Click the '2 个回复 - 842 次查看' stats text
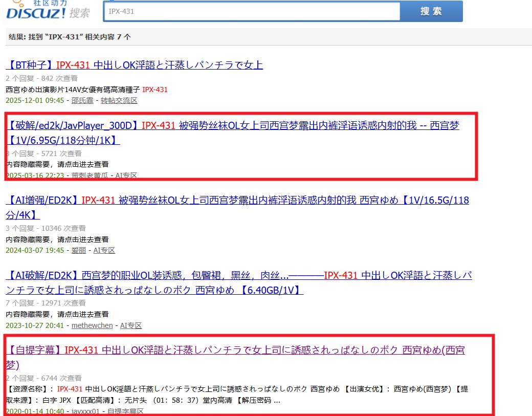Image resolution: width=532 pixels, height=416 pixels. pos(42,78)
